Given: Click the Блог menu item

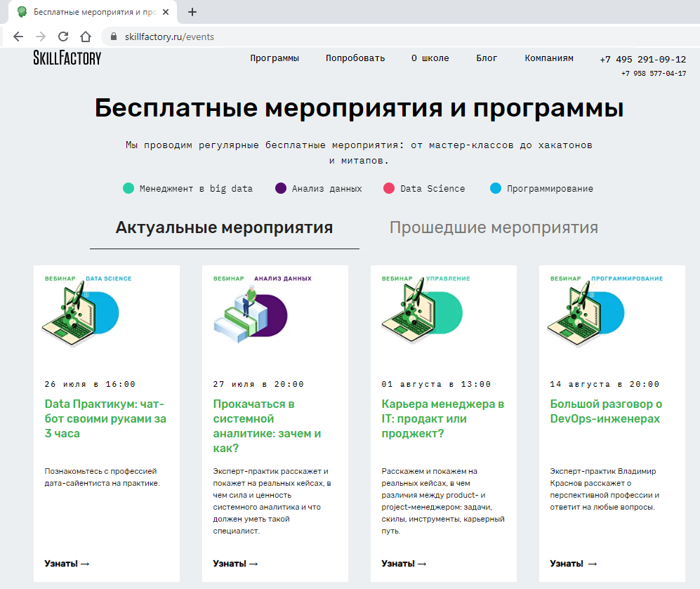Looking at the screenshot, I should 487,59.
